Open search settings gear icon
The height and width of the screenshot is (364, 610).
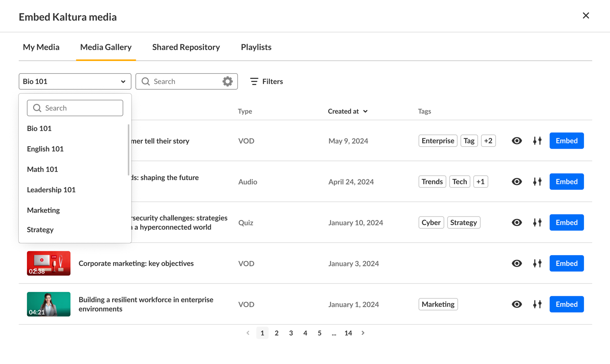pos(228,81)
